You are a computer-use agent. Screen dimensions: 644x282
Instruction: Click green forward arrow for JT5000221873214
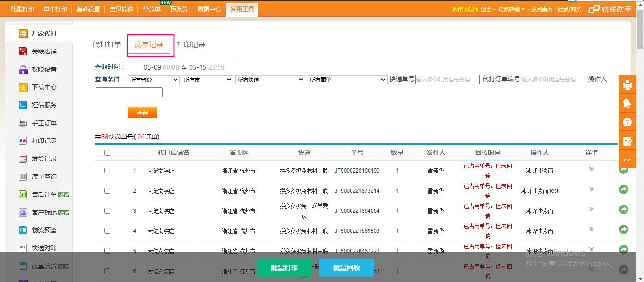[x=623, y=189]
